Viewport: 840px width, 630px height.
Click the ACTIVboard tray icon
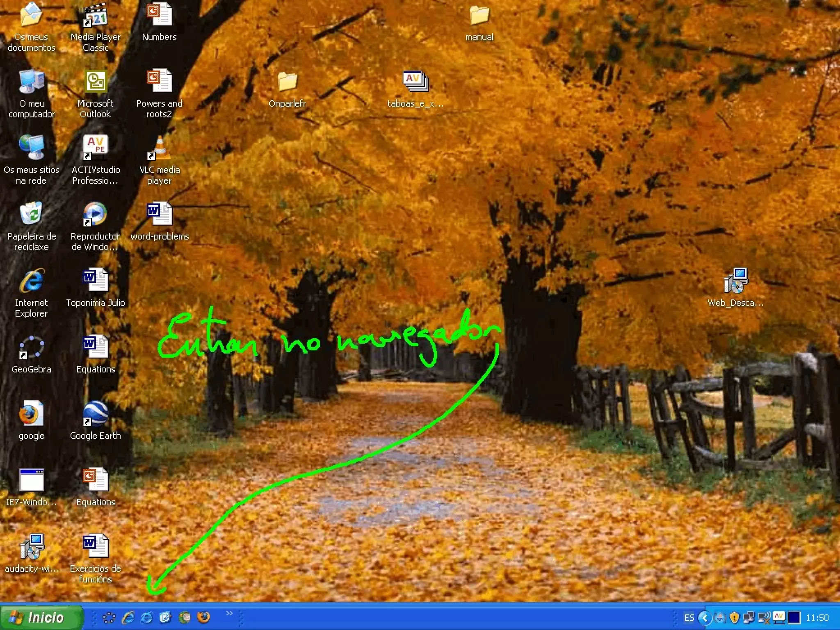(778, 616)
